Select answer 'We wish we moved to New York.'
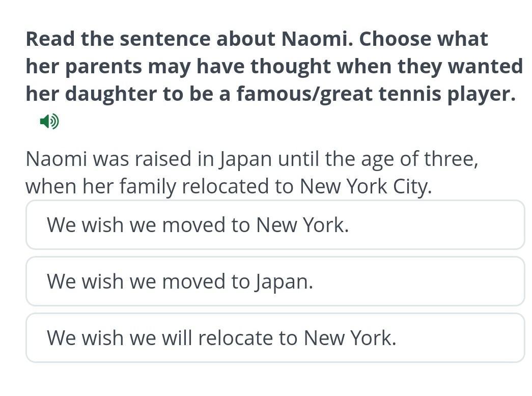This screenshot has height=396, width=532. (275, 224)
